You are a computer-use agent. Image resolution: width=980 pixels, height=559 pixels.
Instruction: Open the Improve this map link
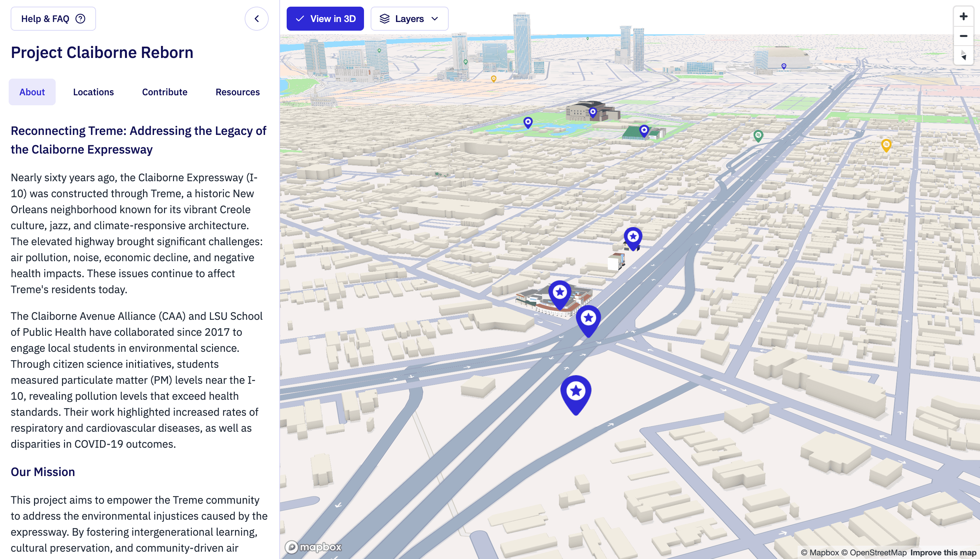pos(943,552)
